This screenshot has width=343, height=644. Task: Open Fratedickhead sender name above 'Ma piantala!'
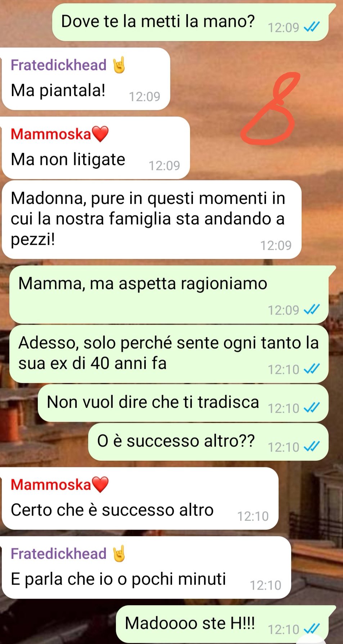(x=59, y=65)
